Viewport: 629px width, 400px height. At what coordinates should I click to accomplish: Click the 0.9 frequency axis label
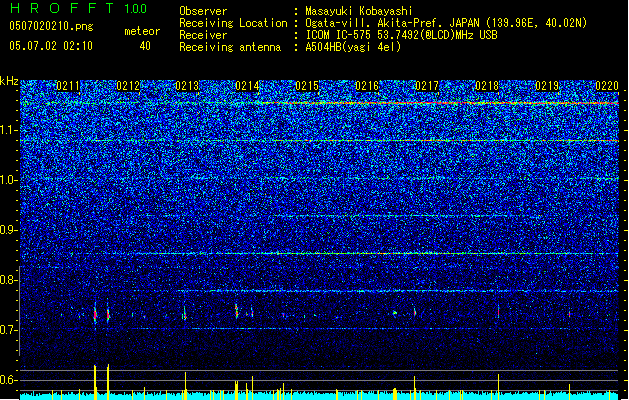point(8,230)
